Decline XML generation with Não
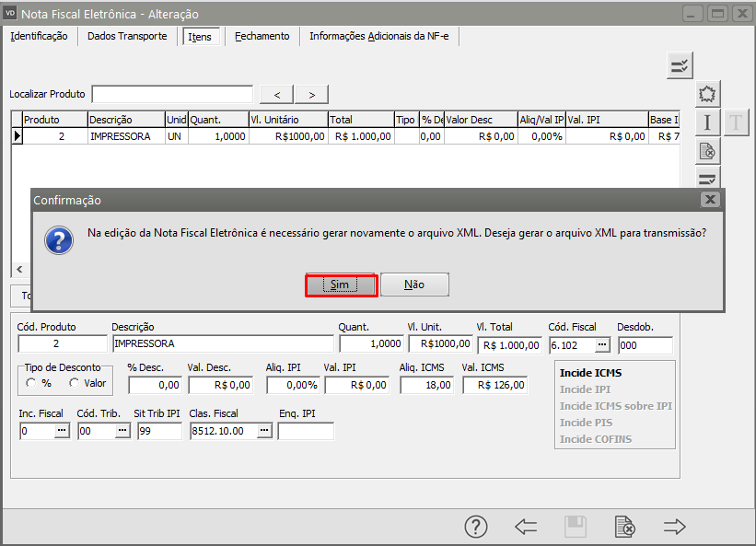This screenshot has height=546, width=756. (414, 285)
